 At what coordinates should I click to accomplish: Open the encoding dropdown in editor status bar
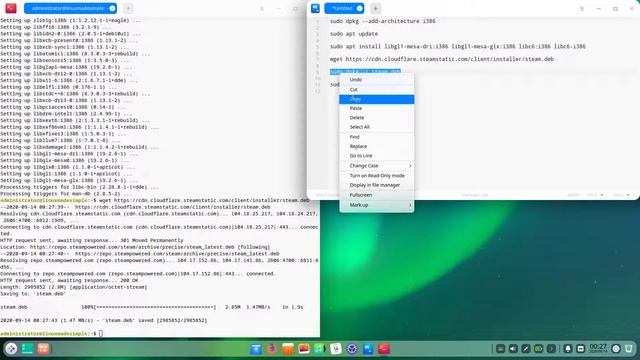coord(595,195)
